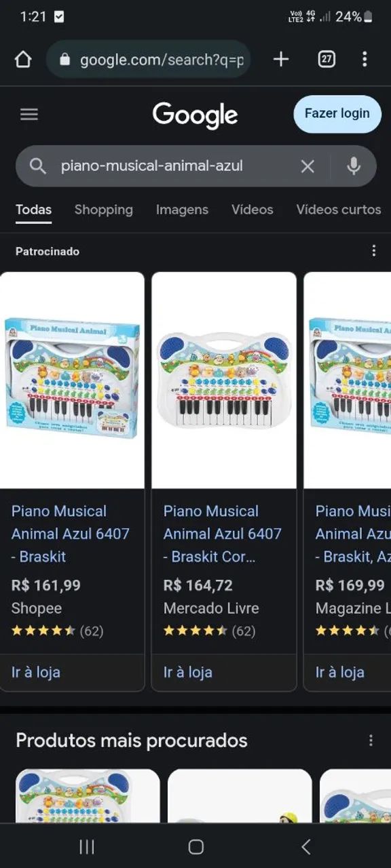
Task: Open the tab switcher showing 27 tabs
Action: pyautogui.click(x=326, y=59)
